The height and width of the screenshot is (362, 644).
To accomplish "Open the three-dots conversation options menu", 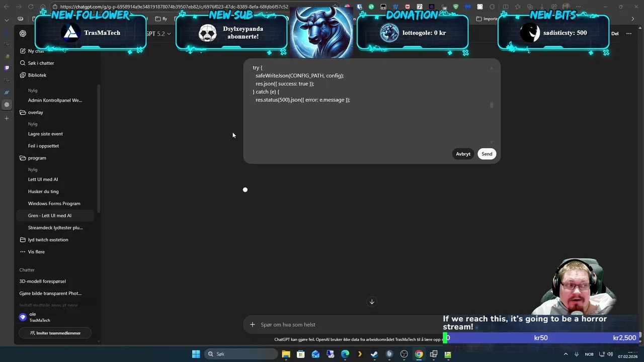I will coord(628,34).
